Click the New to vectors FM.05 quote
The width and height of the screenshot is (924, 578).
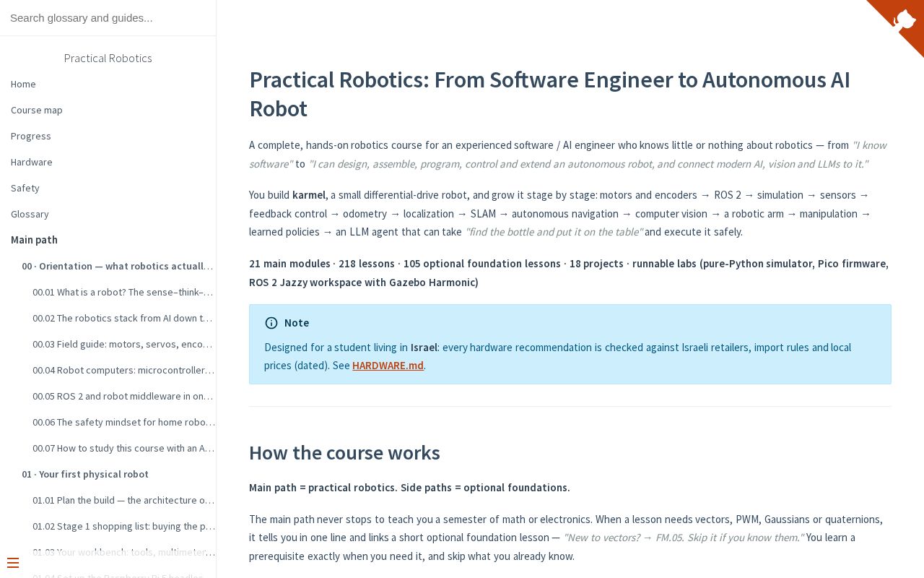pos(683,538)
